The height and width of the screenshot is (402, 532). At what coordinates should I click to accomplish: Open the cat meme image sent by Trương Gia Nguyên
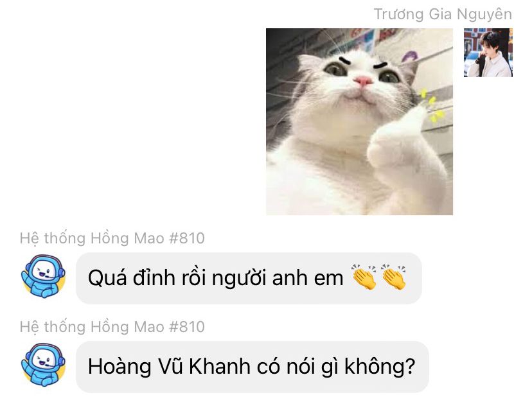pos(359,121)
